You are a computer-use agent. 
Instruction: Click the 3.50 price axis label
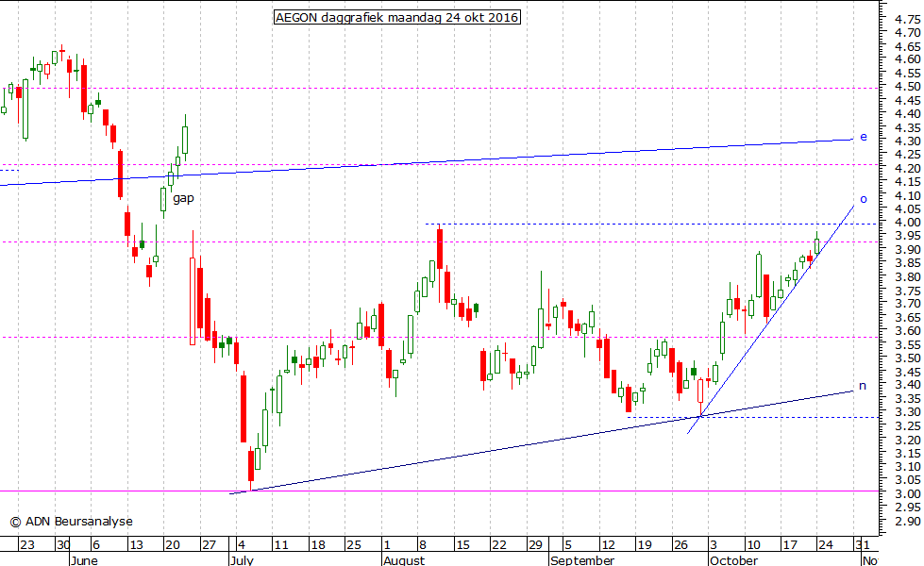click(908, 358)
